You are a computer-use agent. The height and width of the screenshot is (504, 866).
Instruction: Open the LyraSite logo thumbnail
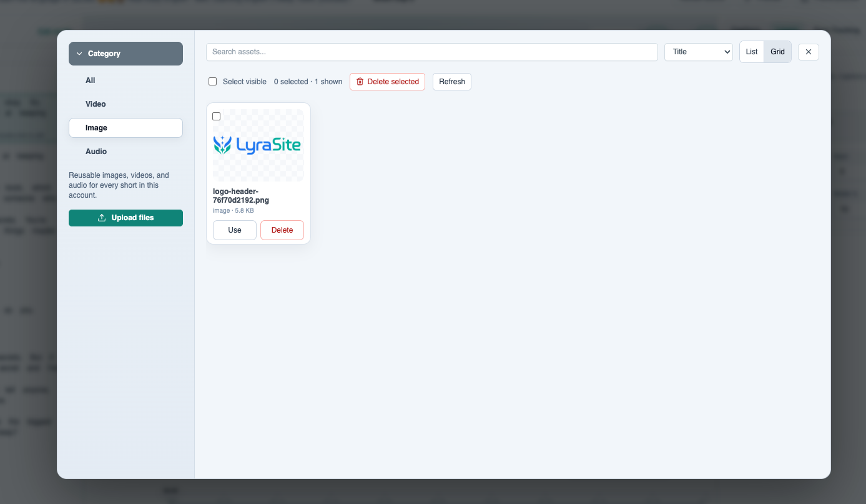tap(258, 145)
